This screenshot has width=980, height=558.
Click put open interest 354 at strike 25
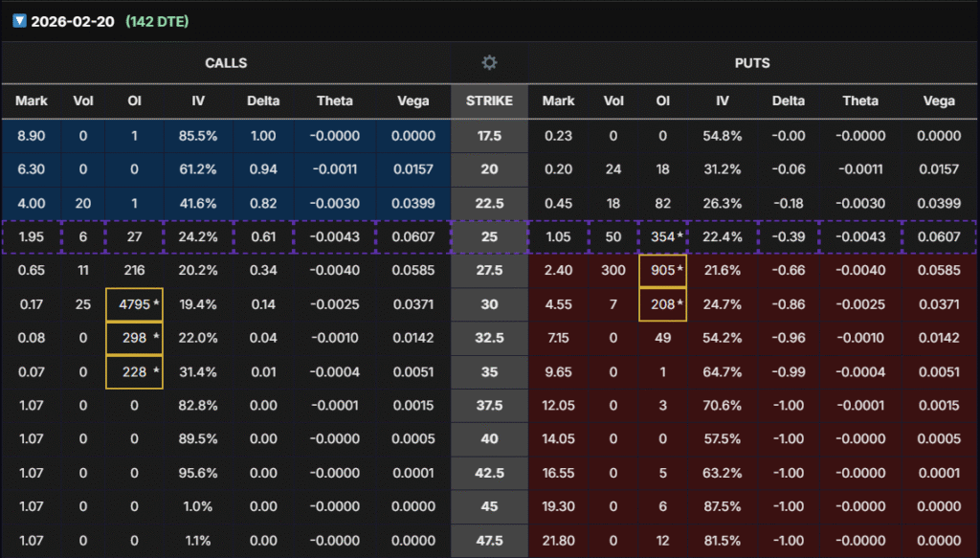662,236
